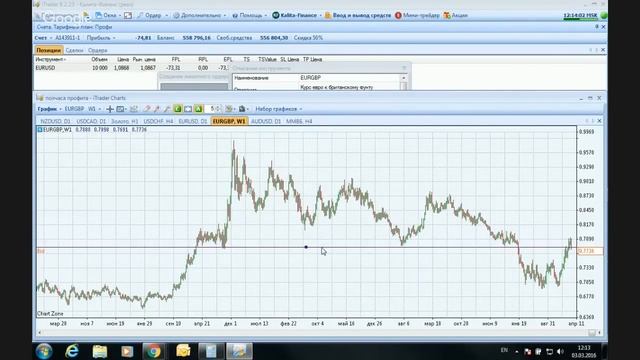Click the FPL column header

pyautogui.click(x=176, y=59)
